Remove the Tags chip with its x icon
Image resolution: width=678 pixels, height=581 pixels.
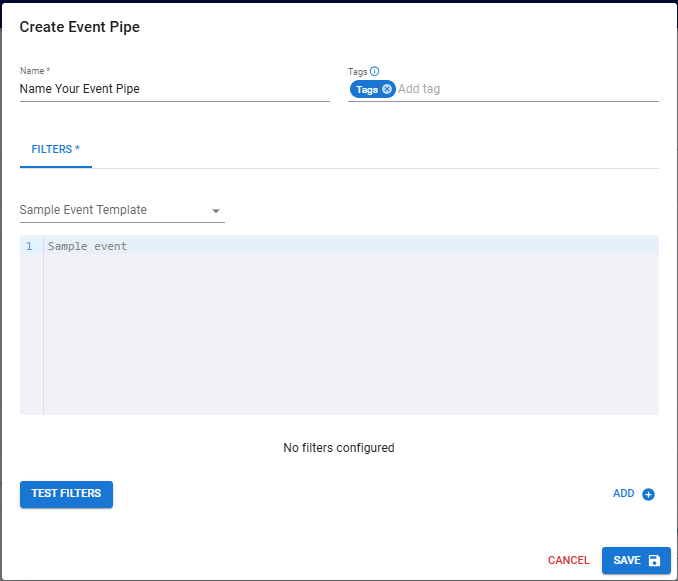[387, 89]
